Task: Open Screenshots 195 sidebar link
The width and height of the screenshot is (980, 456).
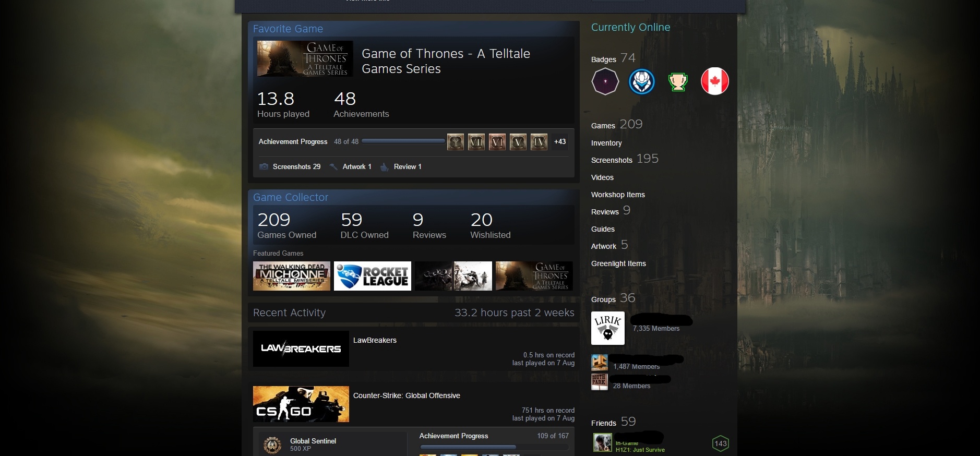Action: tap(625, 159)
